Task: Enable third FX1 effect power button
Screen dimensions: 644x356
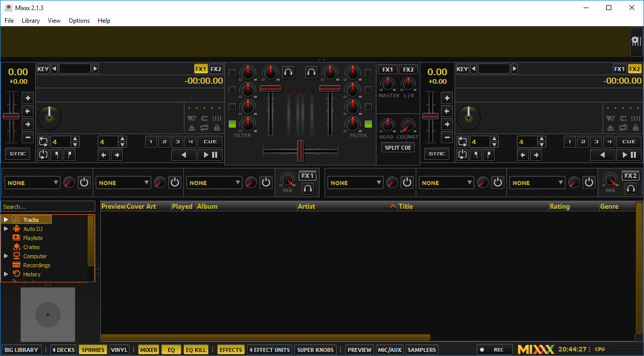Action: point(266,183)
